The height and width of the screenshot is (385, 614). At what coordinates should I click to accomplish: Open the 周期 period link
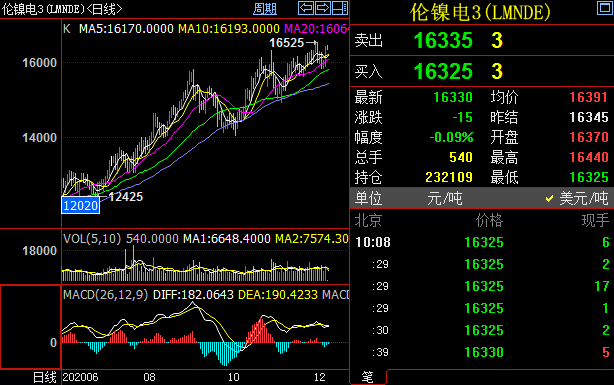(265, 9)
